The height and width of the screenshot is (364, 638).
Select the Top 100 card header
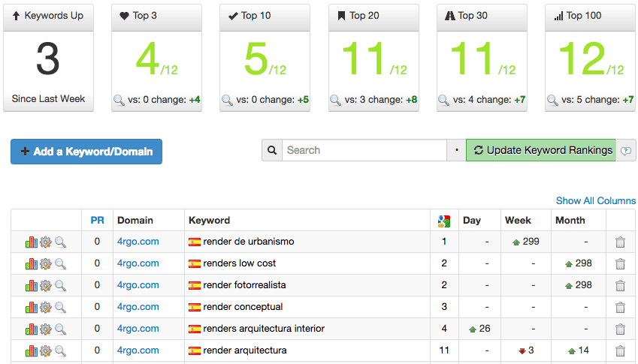click(x=590, y=17)
